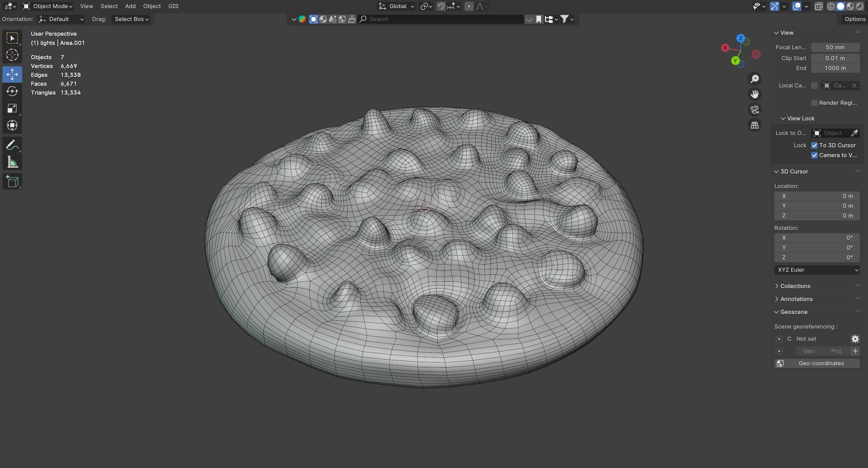Expand the Collections panel
The width and height of the screenshot is (868, 468).
pos(795,286)
